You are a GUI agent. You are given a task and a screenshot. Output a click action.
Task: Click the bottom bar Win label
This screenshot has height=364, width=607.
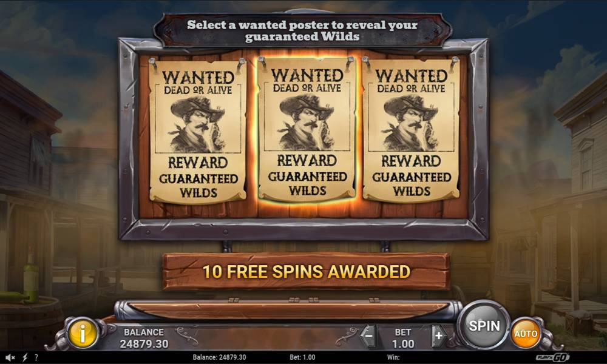pos(393,357)
